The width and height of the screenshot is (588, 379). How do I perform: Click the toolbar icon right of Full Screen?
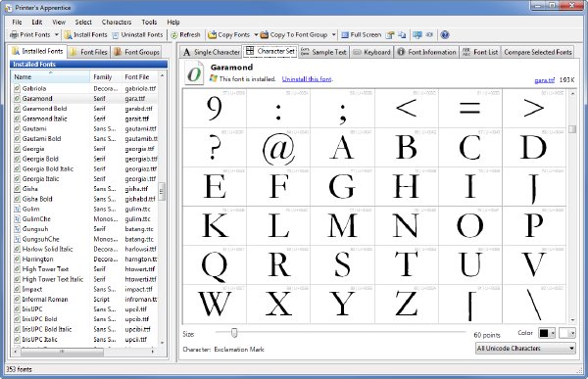(x=390, y=35)
